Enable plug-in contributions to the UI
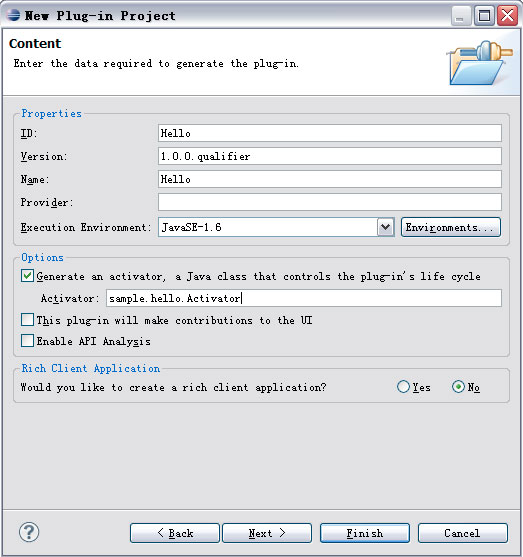The height and width of the screenshot is (557, 523). [x=27, y=320]
